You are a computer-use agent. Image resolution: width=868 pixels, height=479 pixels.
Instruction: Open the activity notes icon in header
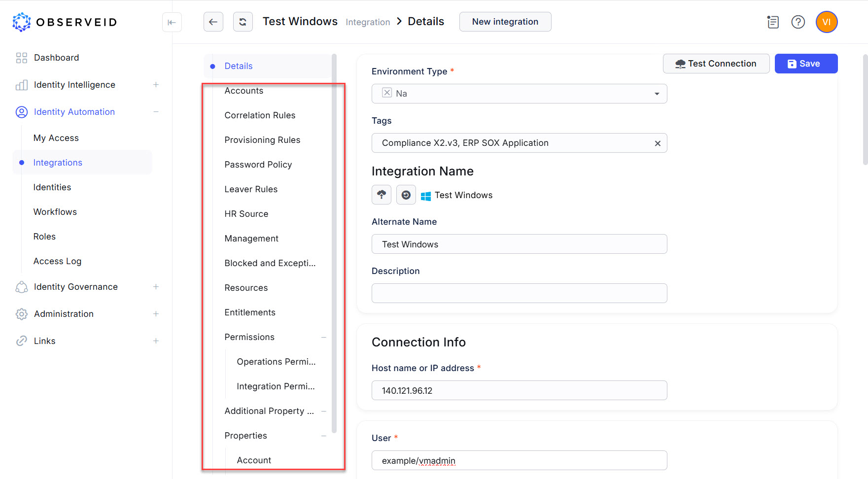pos(772,22)
